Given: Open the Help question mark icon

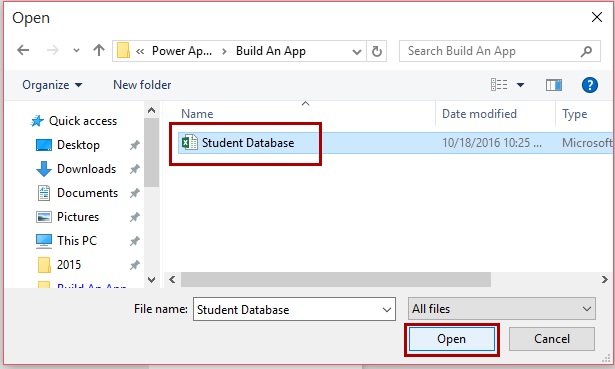Looking at the screenshot, I should (x=590, y=85).
